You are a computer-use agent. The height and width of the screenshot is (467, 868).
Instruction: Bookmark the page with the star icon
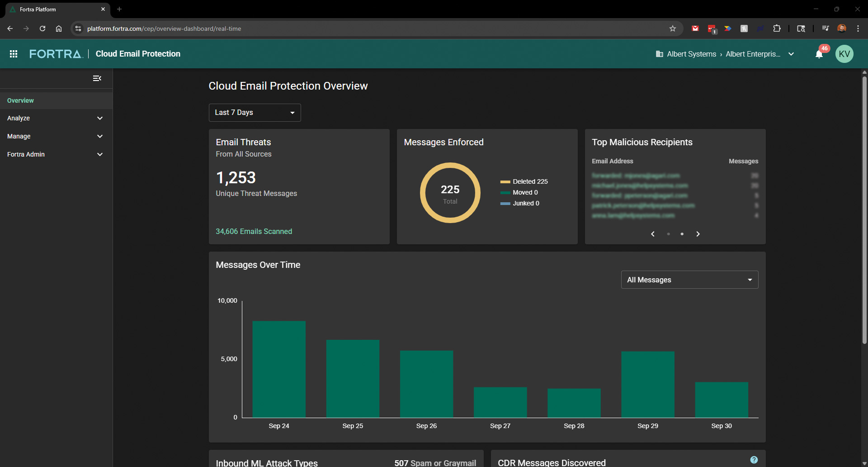673,28
